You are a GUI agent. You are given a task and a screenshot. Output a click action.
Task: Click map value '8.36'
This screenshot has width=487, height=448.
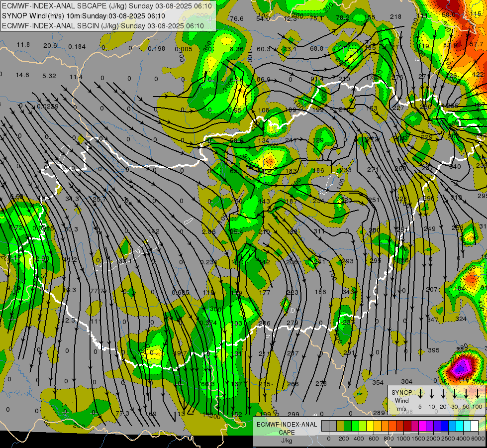tap(237, 49)
